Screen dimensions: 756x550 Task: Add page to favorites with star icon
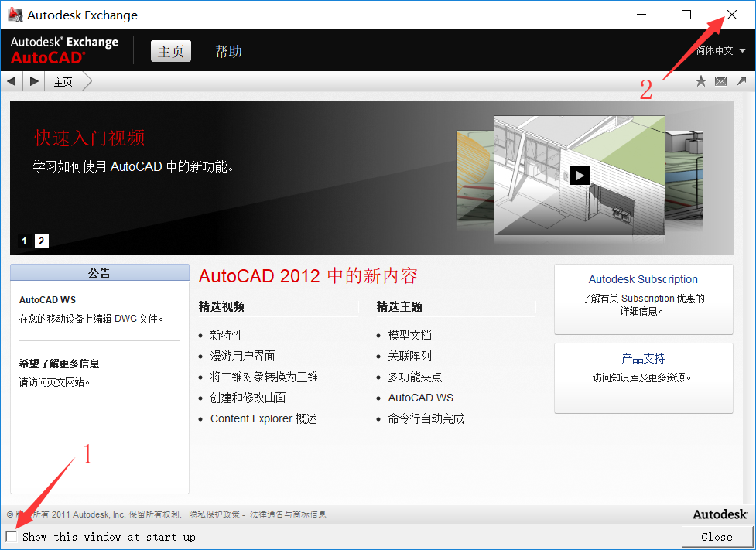tap(701, 81)
